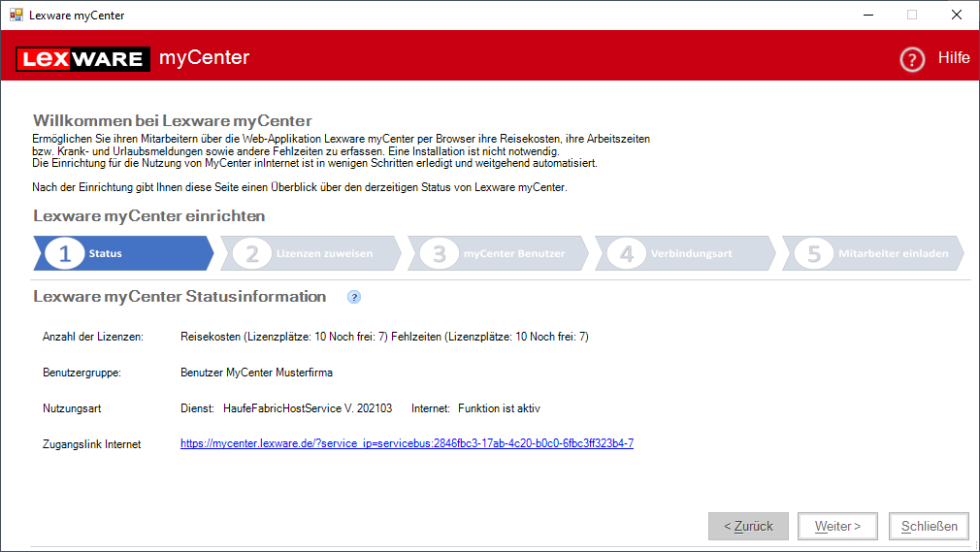Click the Hilfe text in header

point(954,57)
